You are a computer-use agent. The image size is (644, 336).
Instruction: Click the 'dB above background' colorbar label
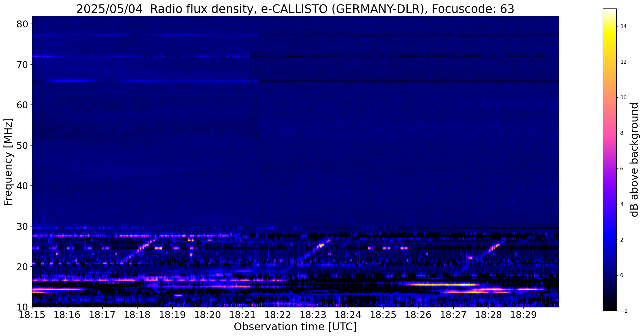click(635, 160)
